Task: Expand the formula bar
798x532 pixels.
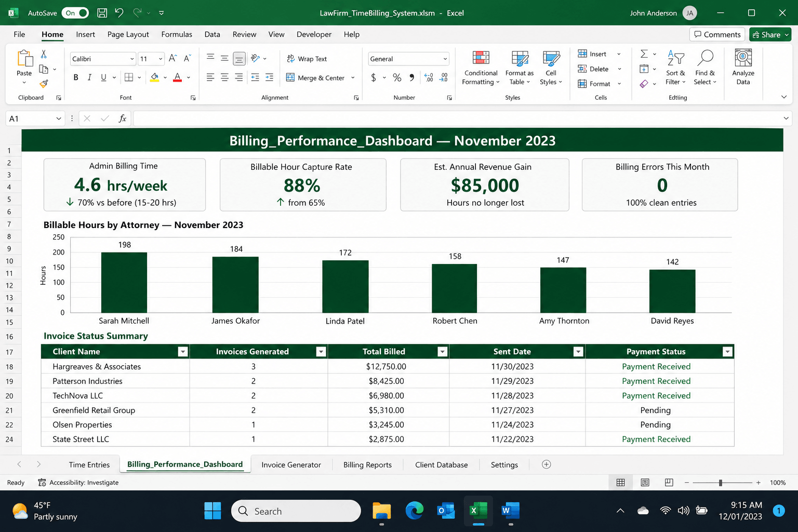Action: [x=786, y=118]
